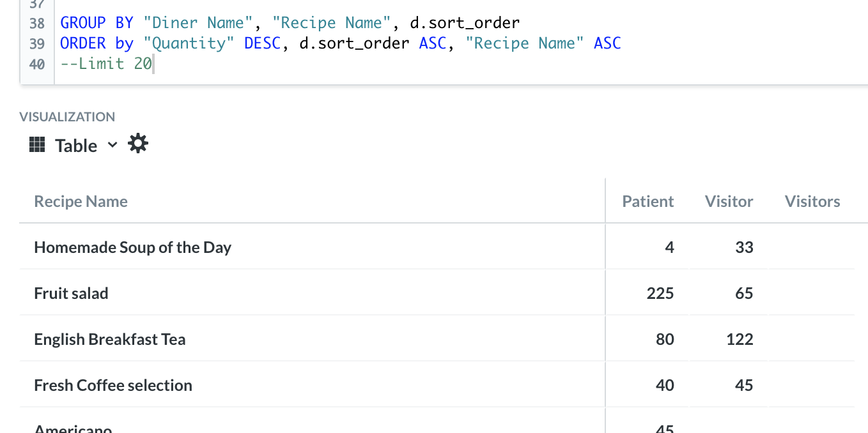Sort by Recipe Name column header
This screenshot has height=433, width=868.
pyautogui.click(x=81, y=201)
